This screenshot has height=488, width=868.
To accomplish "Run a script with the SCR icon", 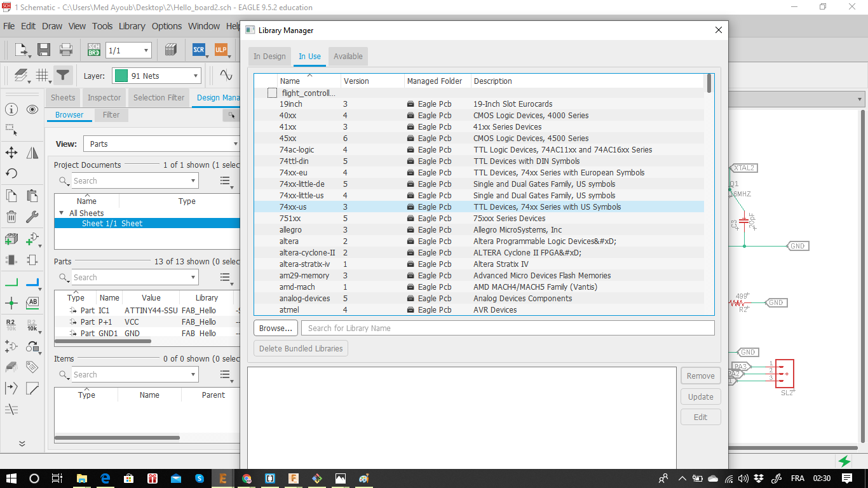I will [x=198, y=50].
